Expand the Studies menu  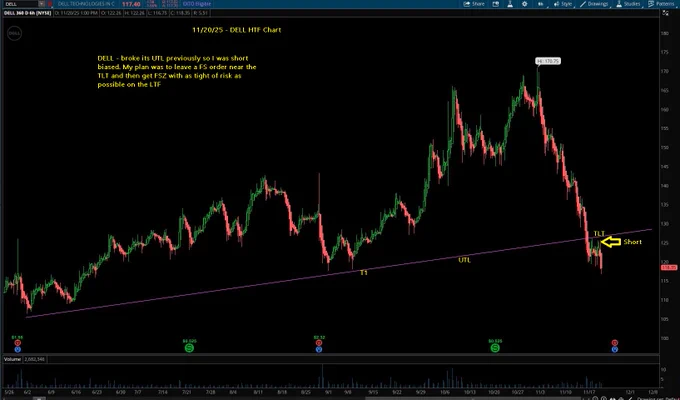point(628,4)
